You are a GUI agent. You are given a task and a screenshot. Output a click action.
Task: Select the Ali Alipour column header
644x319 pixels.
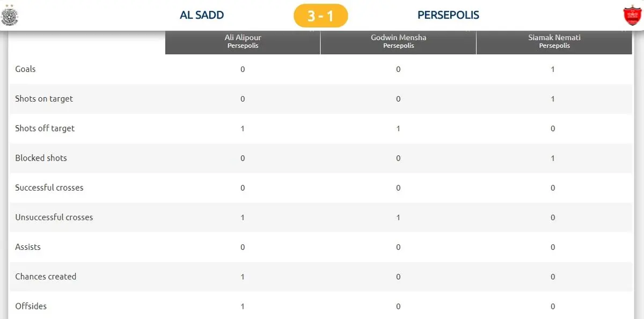tap(243, 41)
